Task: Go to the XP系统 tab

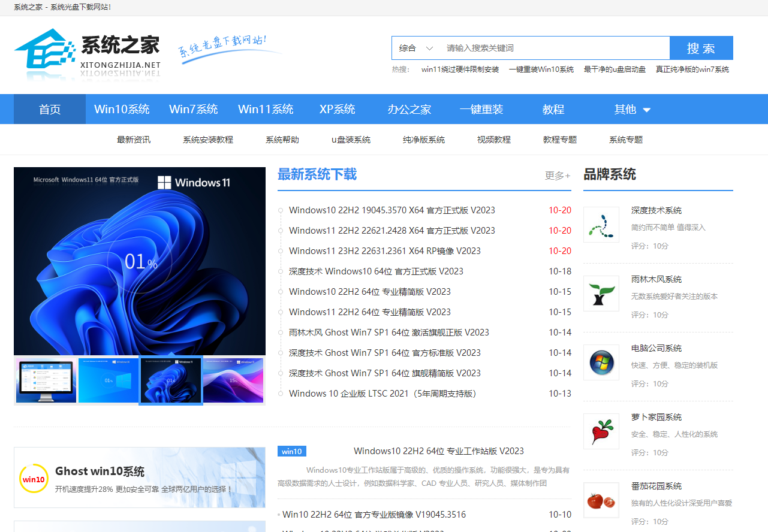Action: [338, 109]
